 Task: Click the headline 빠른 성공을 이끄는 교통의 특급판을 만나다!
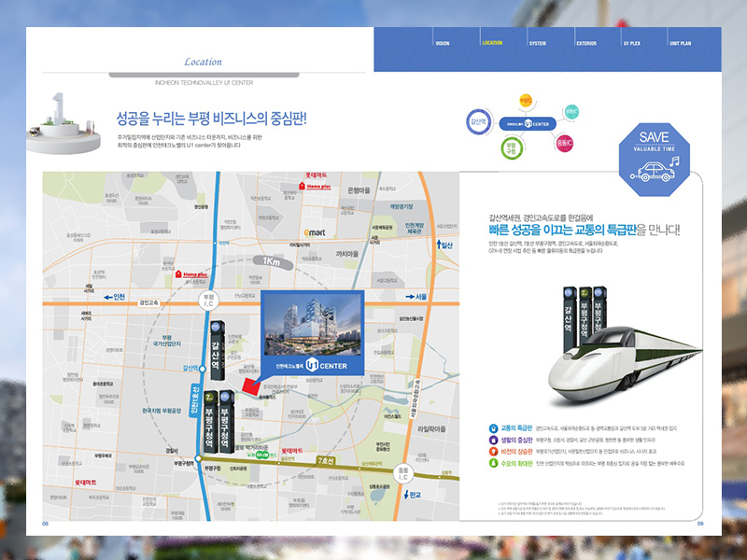585,231
